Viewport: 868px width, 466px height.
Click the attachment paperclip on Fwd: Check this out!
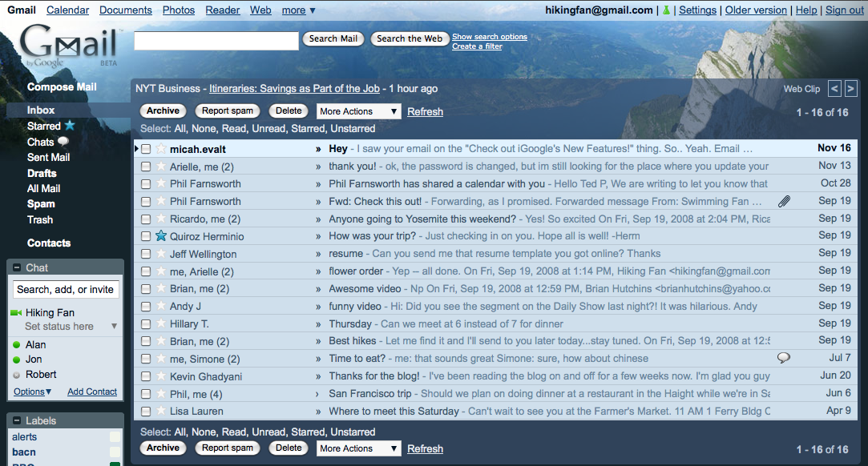point(784,201)
